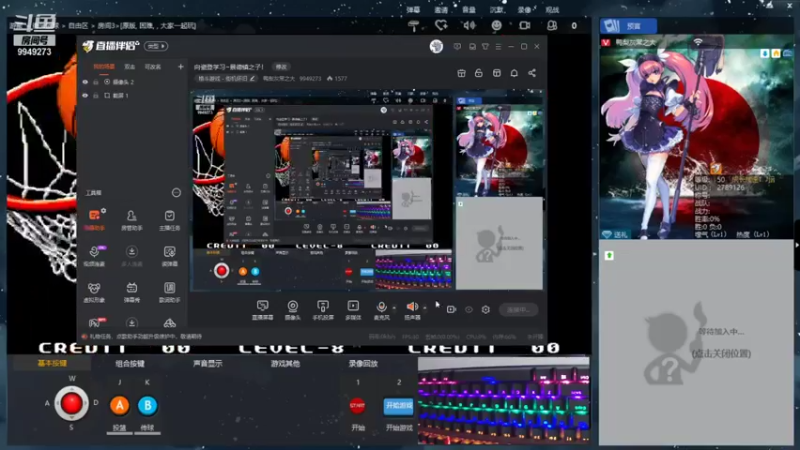Add 直播屏幕 screen capture source
The height and width of the screenshot is (450, 800).
[262, 309]
